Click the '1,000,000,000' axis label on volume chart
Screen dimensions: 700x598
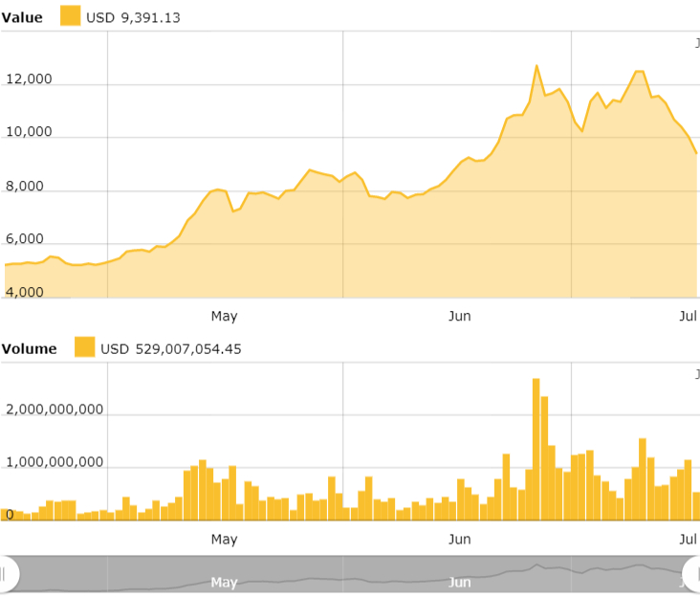55,462
